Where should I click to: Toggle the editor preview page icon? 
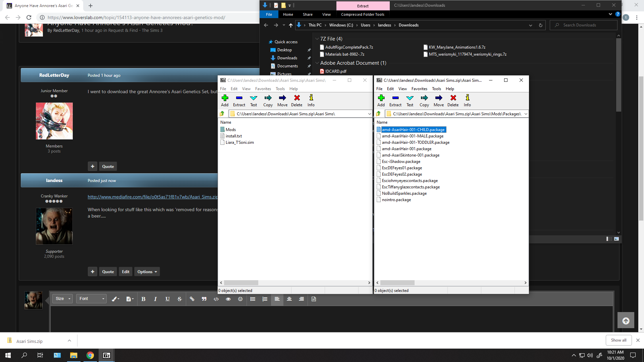[314, 299]
